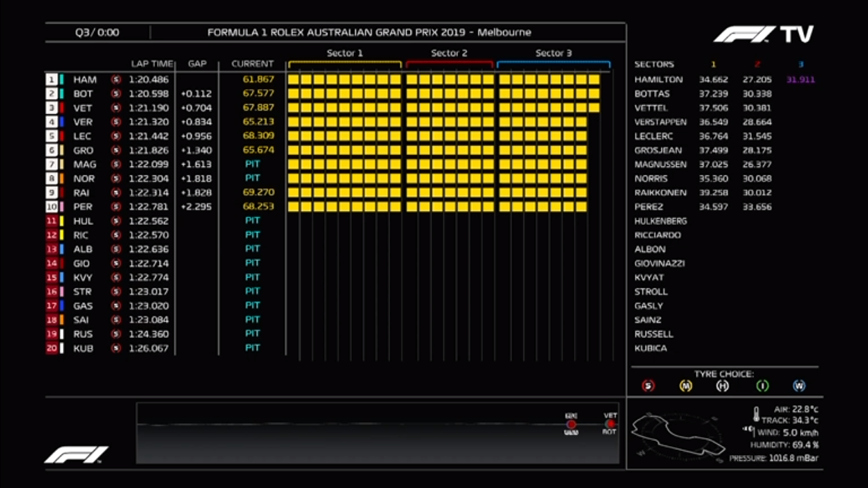
Task: Click Hamilton's purple sector 3 time 31.911
Action: (801, 79)
